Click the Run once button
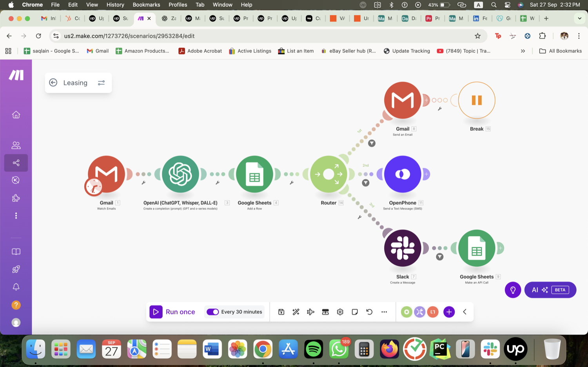Image resolution: width=588 pixels, height=367 pixels. pos(172,312)
